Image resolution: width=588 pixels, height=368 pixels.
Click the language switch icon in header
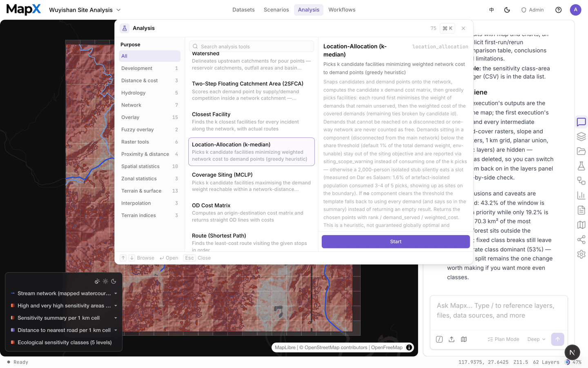[492, 10]
